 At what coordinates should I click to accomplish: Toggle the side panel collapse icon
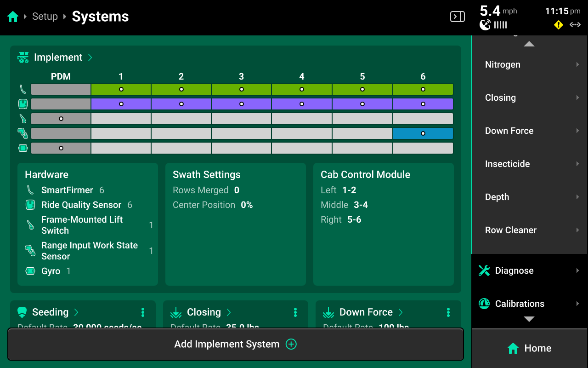pyautogui.click(x=457, y=17)
